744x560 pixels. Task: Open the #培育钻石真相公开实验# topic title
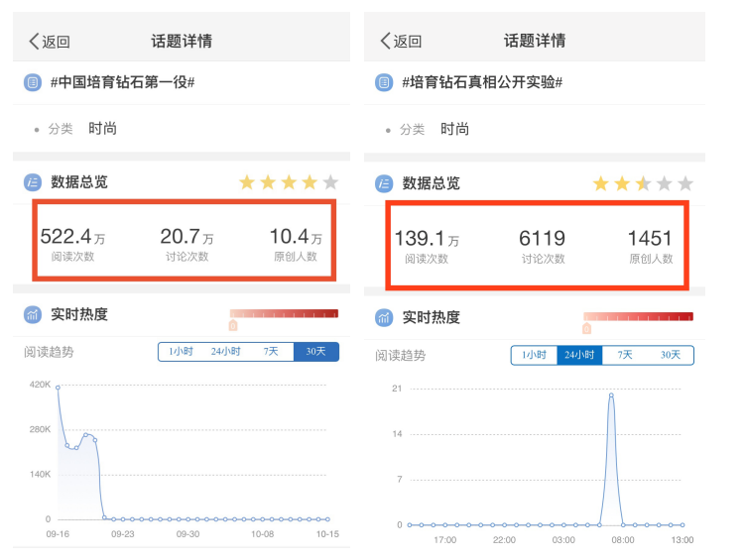coord(482,82)
